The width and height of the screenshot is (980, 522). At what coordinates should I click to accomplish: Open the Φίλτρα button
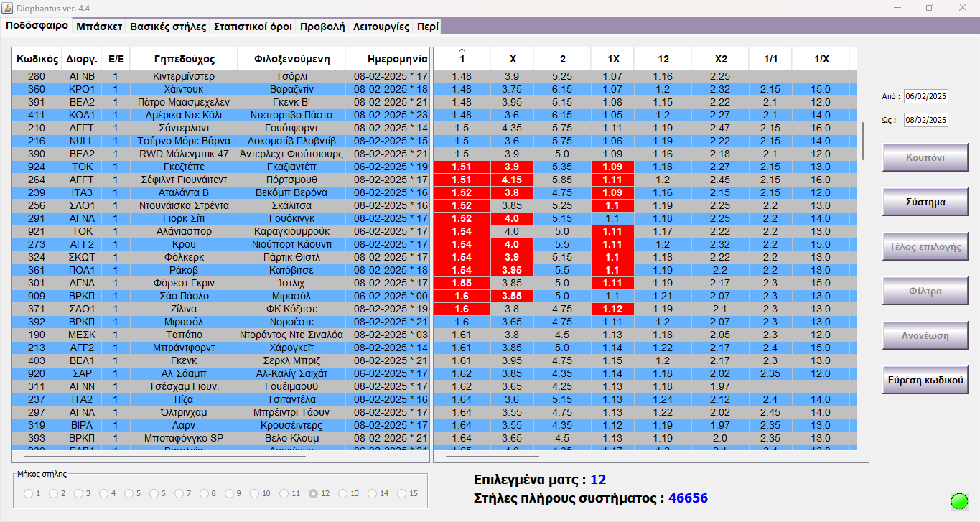tap(925, 291)
